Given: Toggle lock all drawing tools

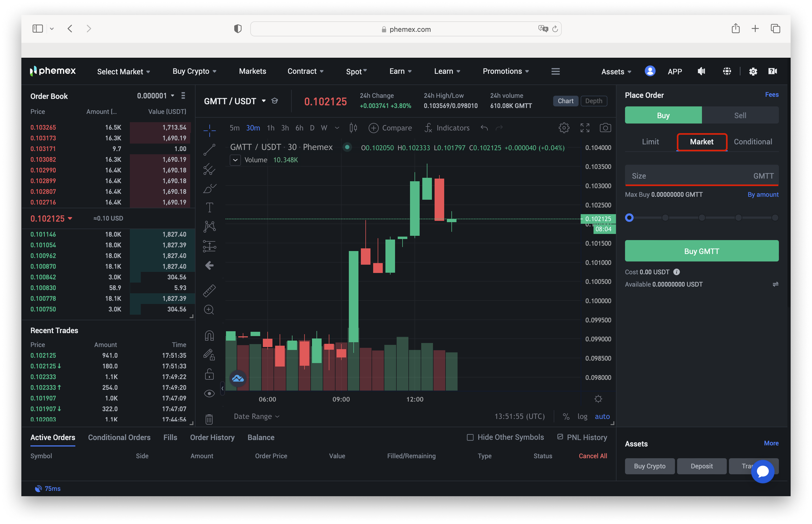Looking at the screenshot, I should pyautogui.click(x=209, y=374).
